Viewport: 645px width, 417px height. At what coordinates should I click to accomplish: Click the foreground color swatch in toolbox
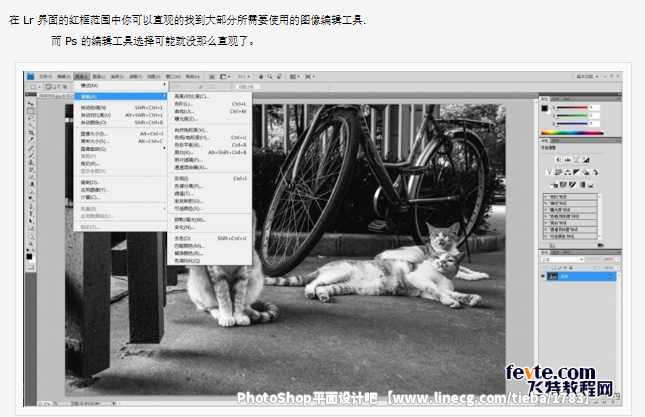[29, 257]
